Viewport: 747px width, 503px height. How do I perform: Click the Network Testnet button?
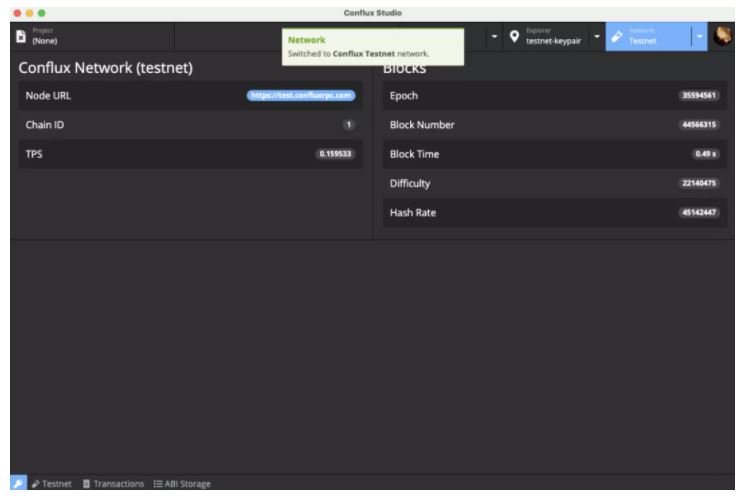[649, 36]
